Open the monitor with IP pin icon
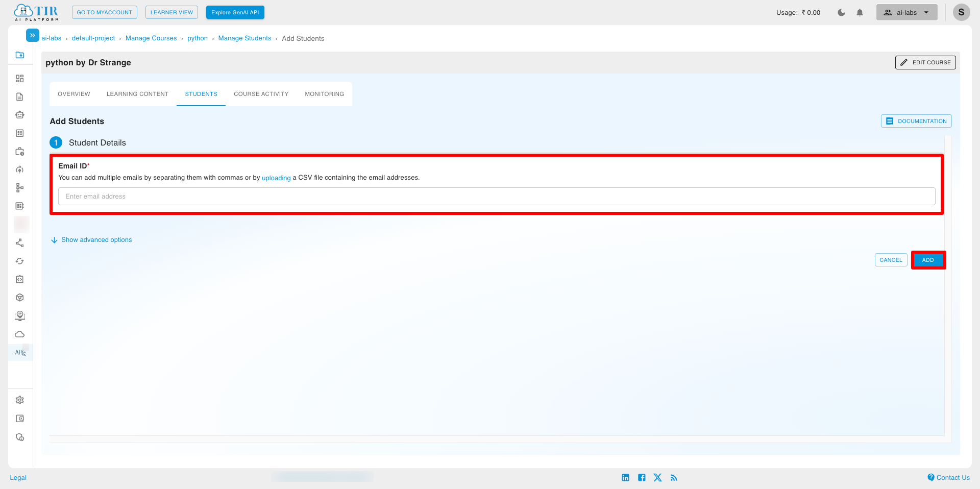980x489 pixels. (x=20, y=316)
